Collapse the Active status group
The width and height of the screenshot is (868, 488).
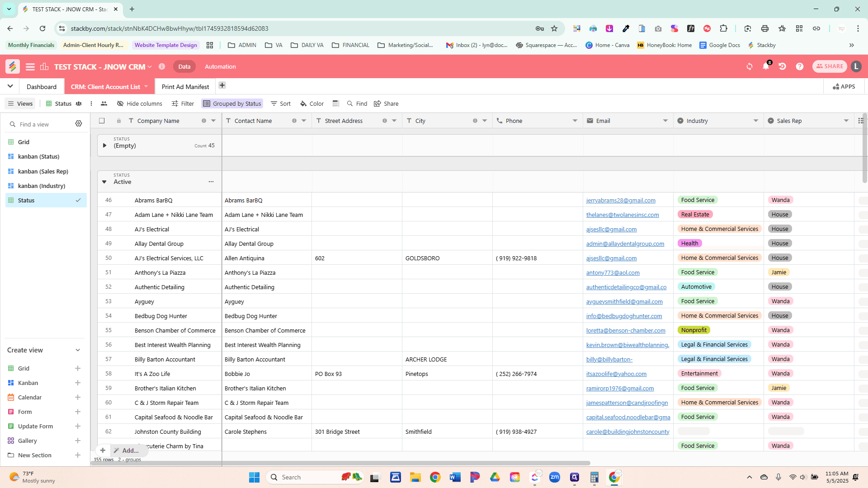104,182
